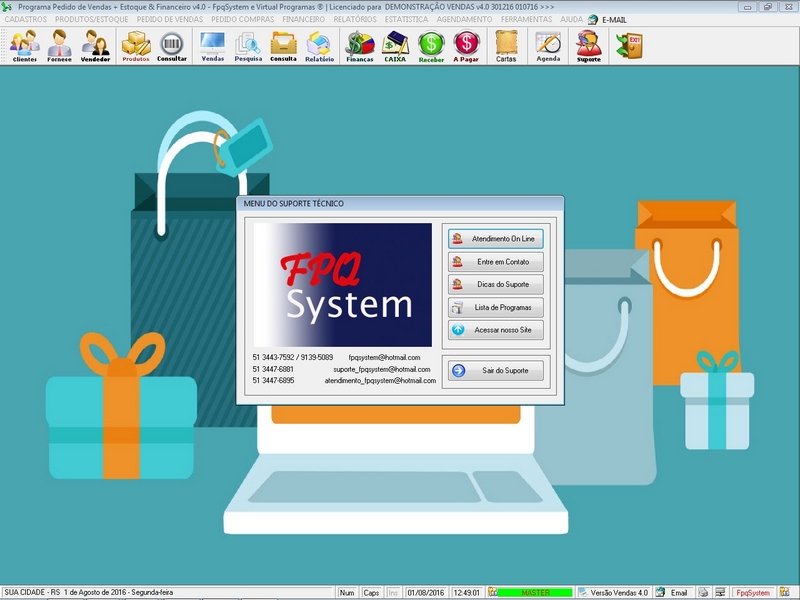Open the PEDIDO COMPRAS menu
Screen dimensions: 800x600
coord(242,19)
